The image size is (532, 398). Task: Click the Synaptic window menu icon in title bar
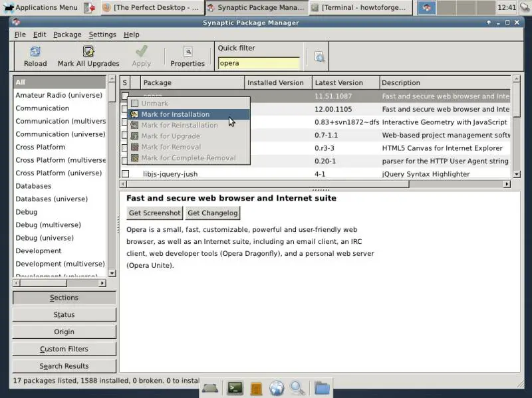pos(15,23)
